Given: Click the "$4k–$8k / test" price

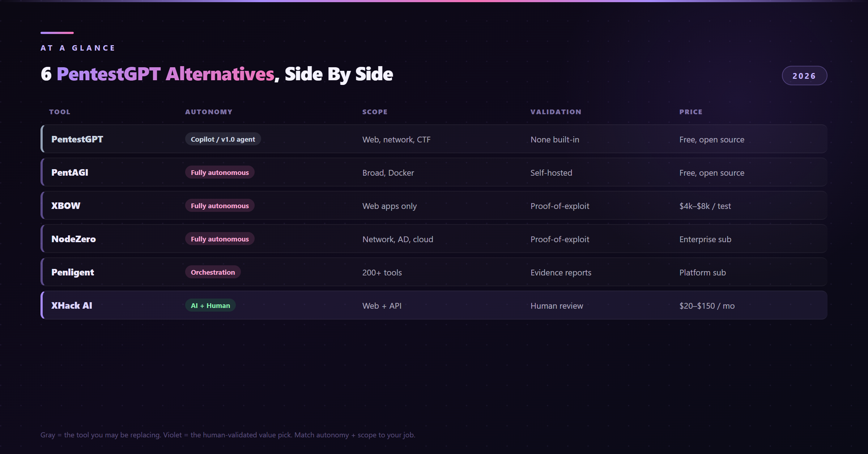Looking at the screenshot, I should tap(705, 206).
